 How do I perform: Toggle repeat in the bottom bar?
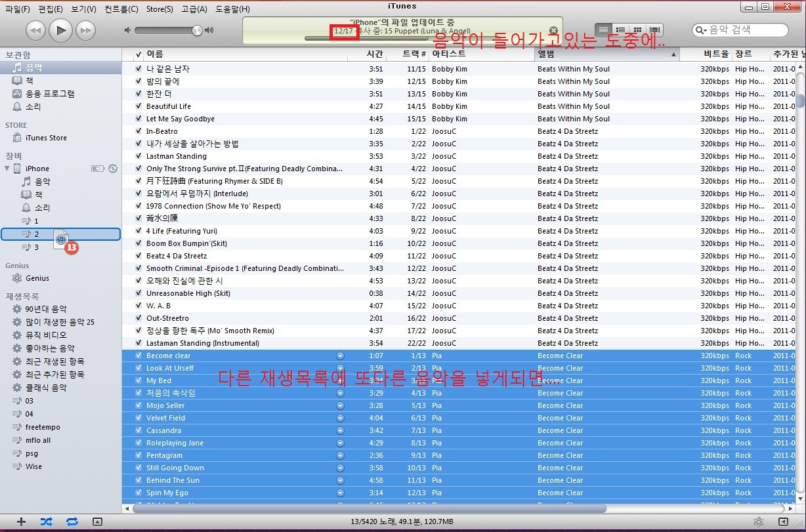72,522
